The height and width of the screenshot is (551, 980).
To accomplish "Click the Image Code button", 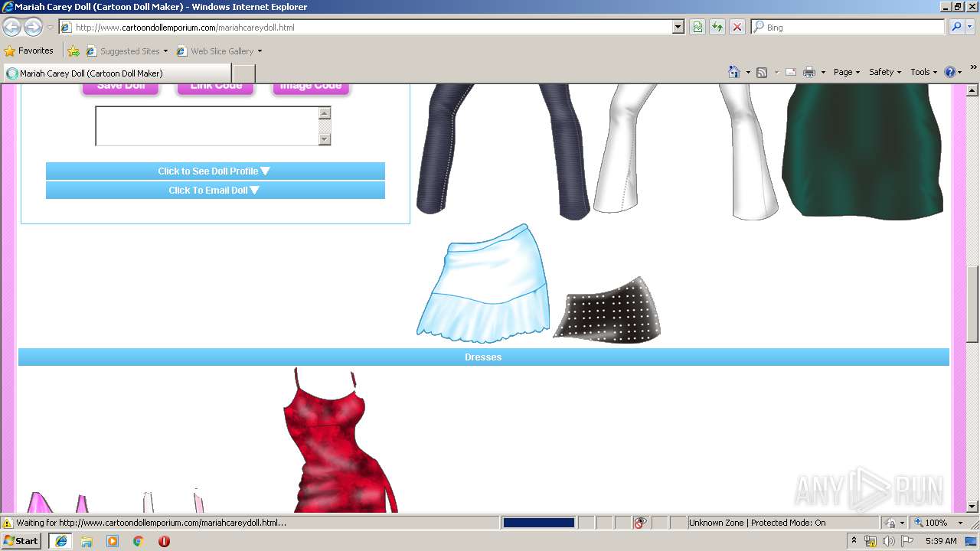I will coord(311,88).
